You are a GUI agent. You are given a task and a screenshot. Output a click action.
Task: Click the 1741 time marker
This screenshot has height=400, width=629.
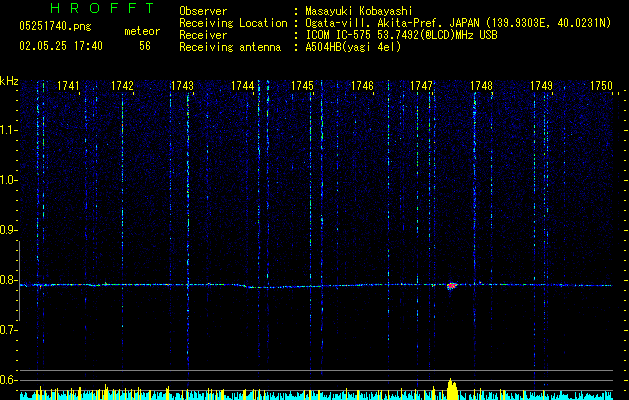coord(68,86)
